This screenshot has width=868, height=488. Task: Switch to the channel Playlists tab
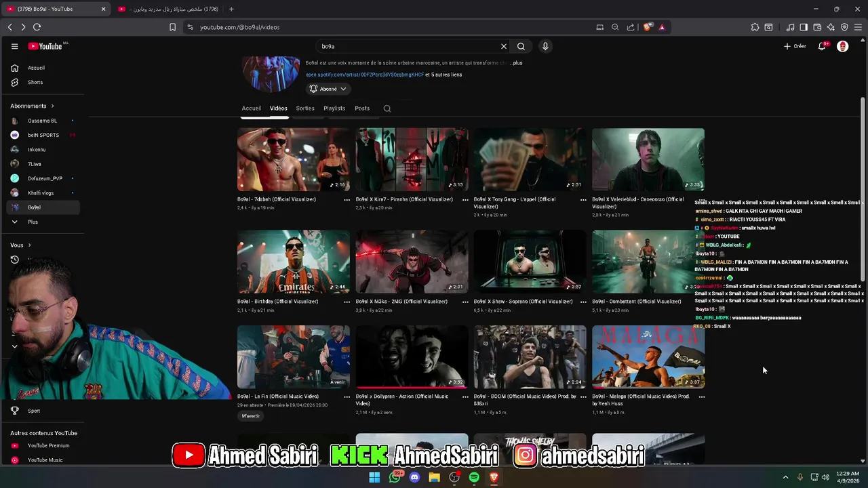coord(334,108)
